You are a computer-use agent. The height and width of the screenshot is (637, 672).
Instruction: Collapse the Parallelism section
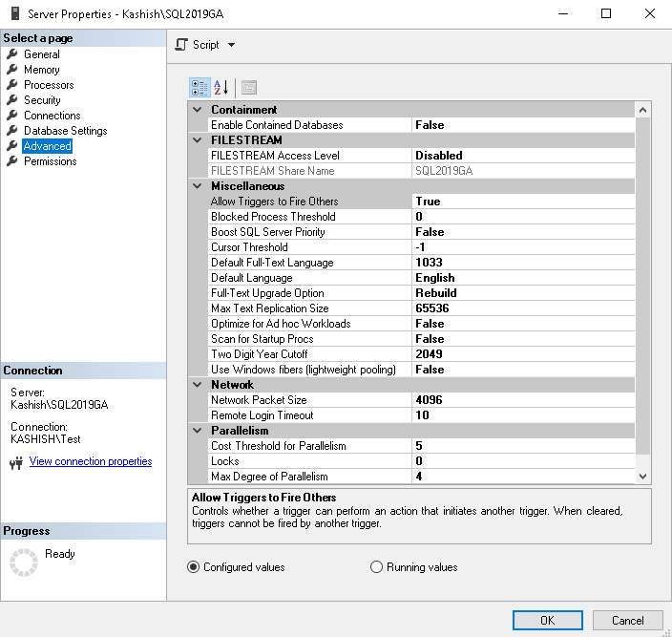198,431
